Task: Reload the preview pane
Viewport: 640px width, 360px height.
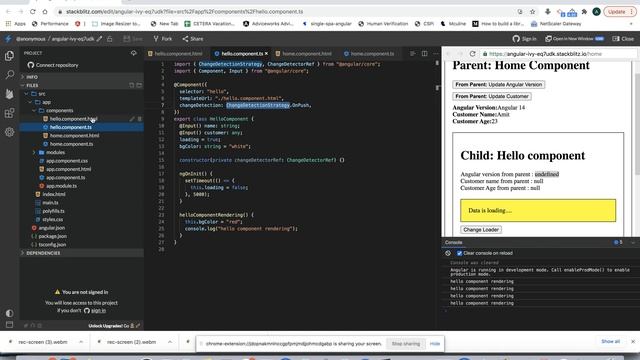Action: coord(472,53)
